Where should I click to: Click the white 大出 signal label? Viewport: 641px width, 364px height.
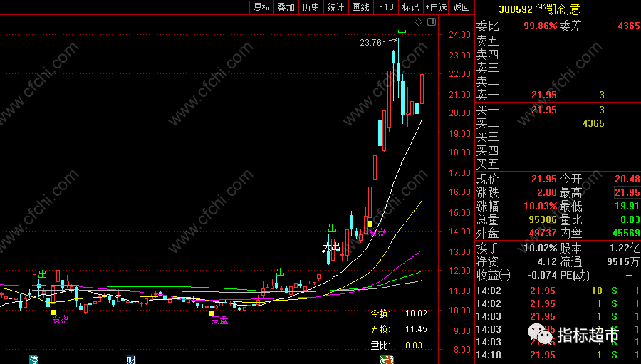[x=331, y=246]
